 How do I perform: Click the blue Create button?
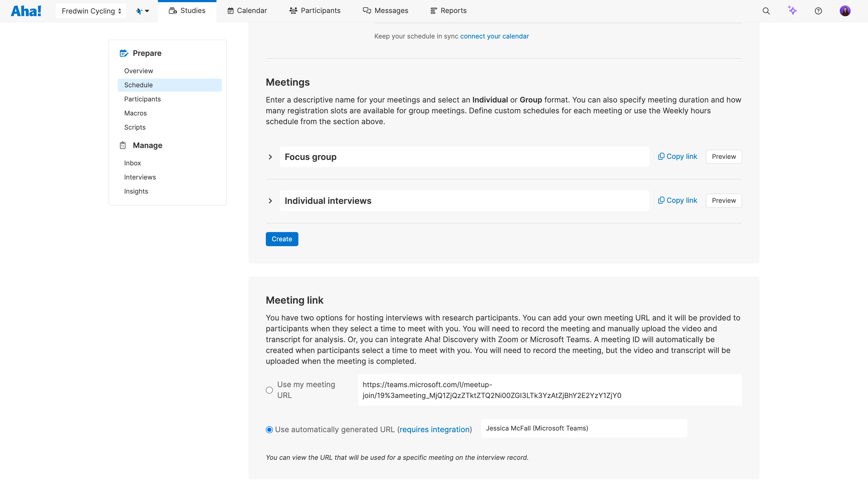click(x=282, y=239)
